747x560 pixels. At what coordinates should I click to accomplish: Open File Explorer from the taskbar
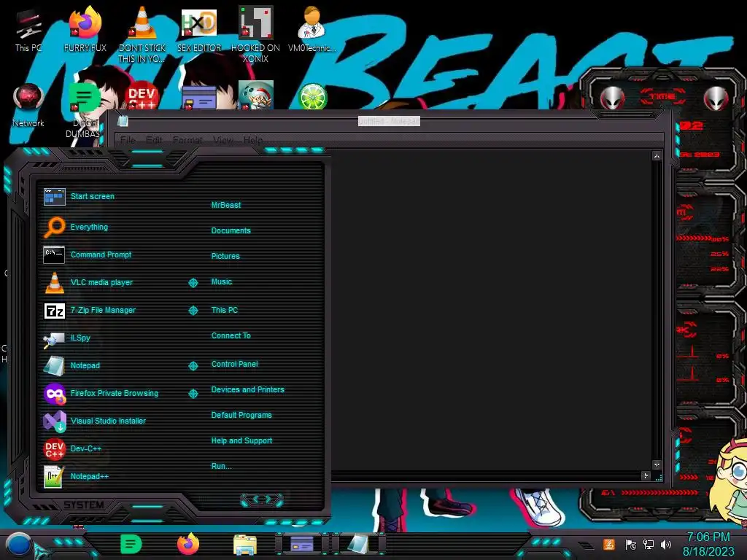[x=245, y=544]
